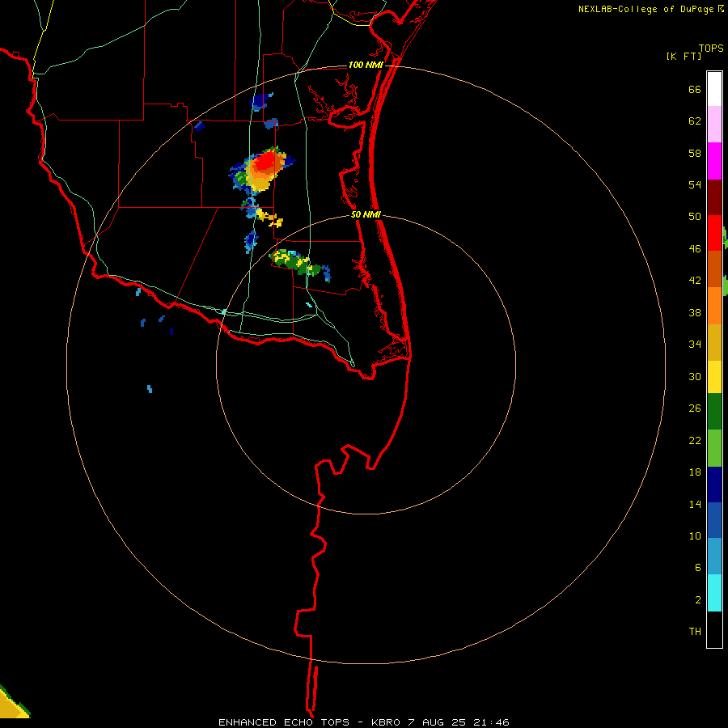Select the "18" legend label

[x=695, y=472]
